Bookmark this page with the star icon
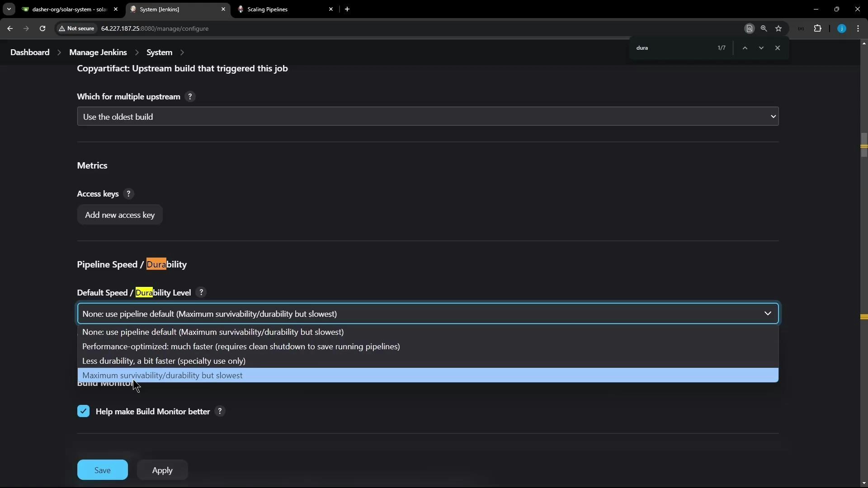The image size is (868, 488). (x=779, y=28)
